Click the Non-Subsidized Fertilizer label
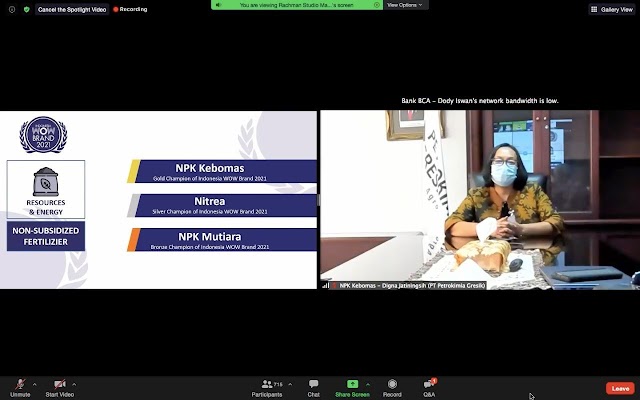 46,236
